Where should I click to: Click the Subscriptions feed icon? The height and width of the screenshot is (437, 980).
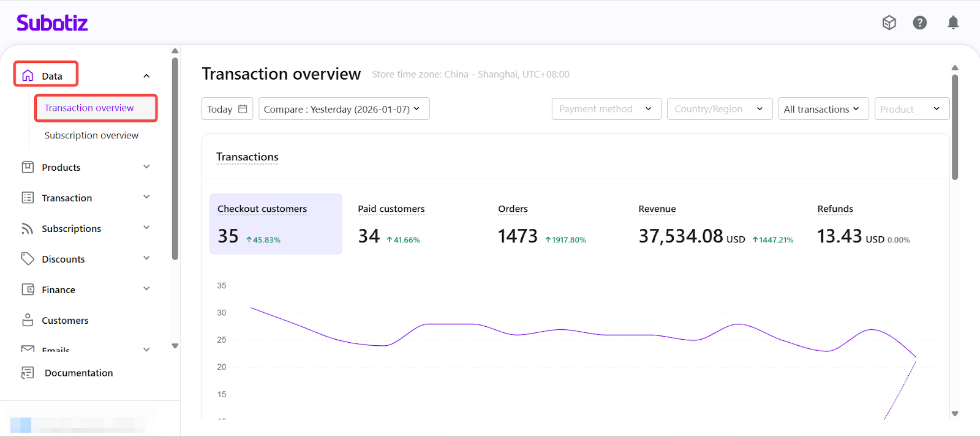[28, 228]
